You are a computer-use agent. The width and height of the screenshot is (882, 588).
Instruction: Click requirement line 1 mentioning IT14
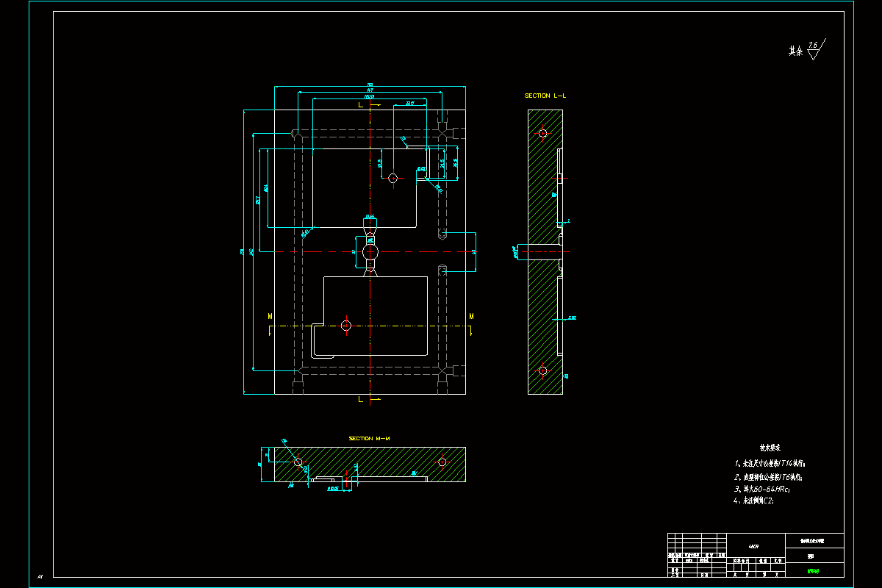click(770, 464)
